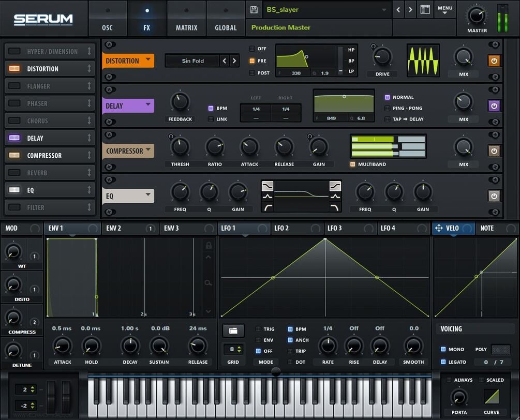The height and width of the screenshot is (420, 520).
Task: Open the MENU dropdown
Action: [x=445, y=10]
